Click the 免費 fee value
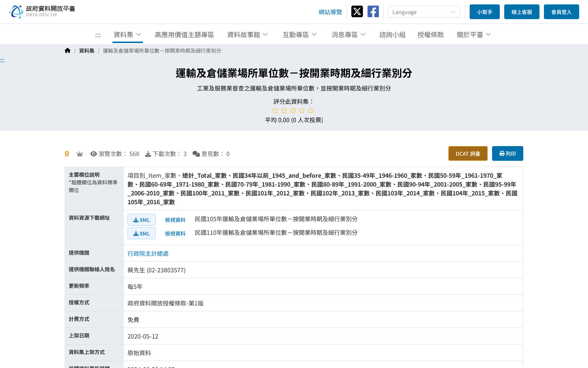 [133, 320]
